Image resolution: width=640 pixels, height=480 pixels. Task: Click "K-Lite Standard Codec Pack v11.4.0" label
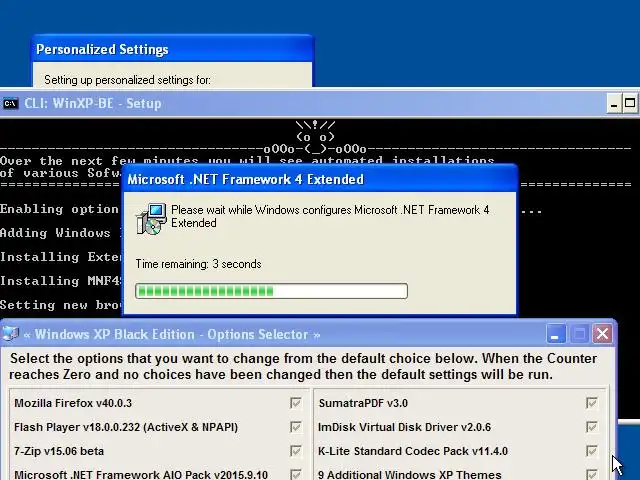[413, 451]
